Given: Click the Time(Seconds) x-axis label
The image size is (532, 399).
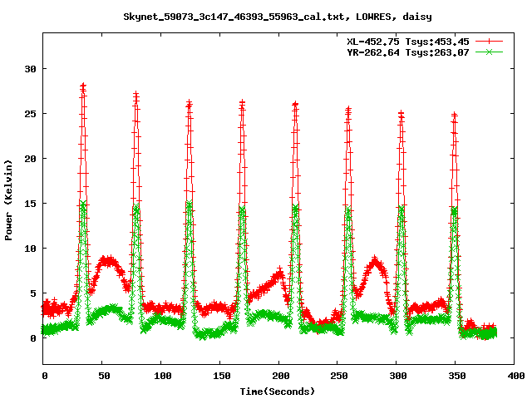Looking at the screenshot, I should coord(278,392).
